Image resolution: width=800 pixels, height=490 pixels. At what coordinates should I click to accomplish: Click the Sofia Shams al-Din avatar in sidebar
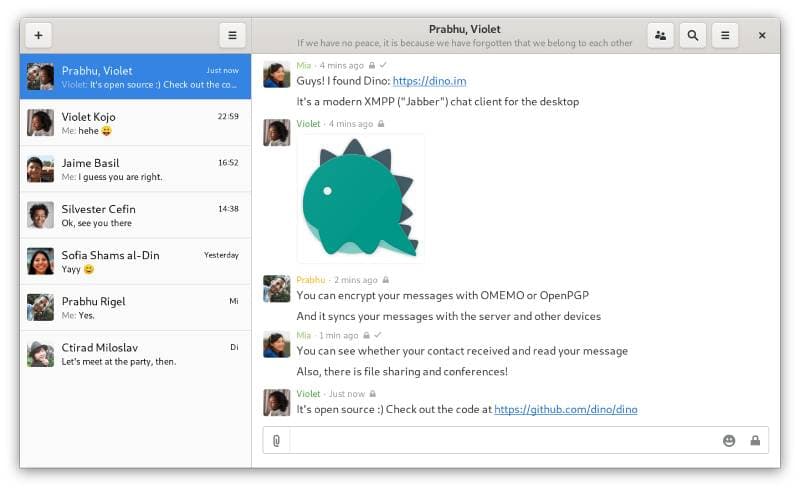tap(40, 261)
